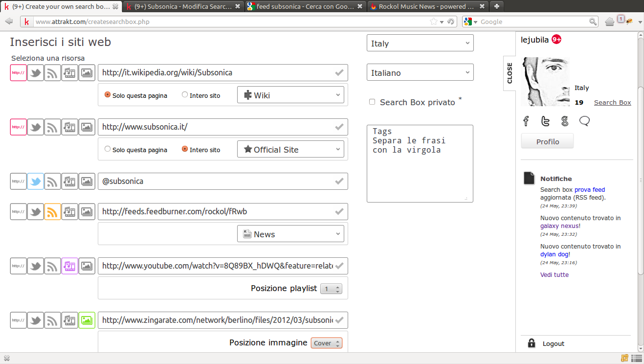Select http resource icon in Wikipedia row
The width and height of the screenshot is (644, 364).
coord(19,73)
